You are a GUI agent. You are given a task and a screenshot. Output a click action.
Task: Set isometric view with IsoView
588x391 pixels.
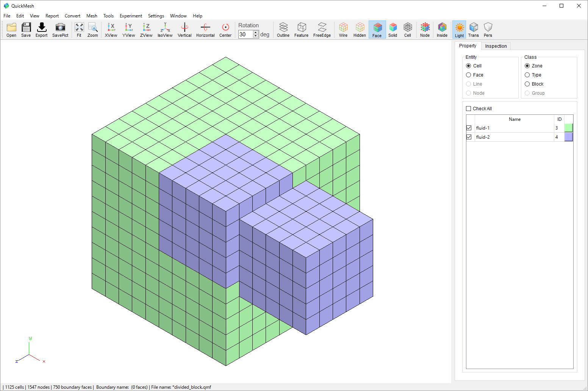[x=165, y=30]
